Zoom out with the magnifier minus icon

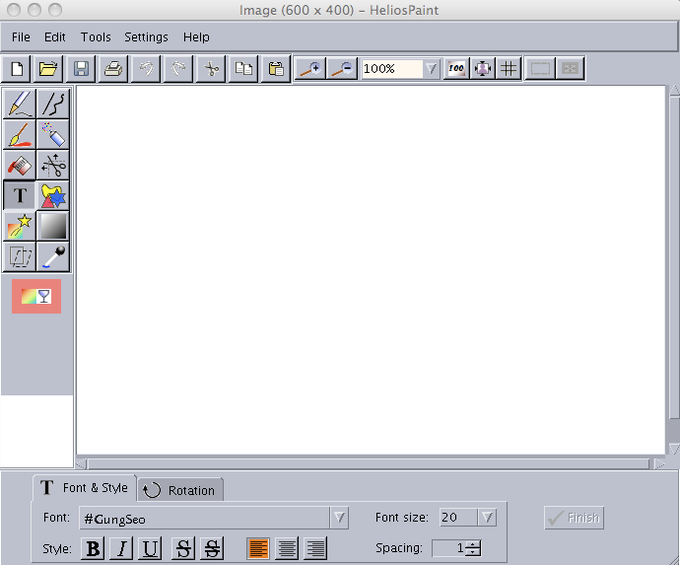[342, 69]
